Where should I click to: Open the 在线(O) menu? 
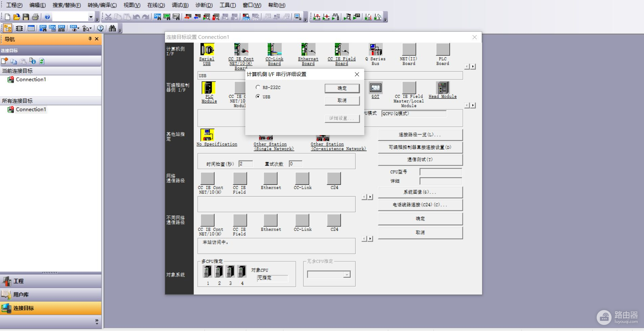156,5
